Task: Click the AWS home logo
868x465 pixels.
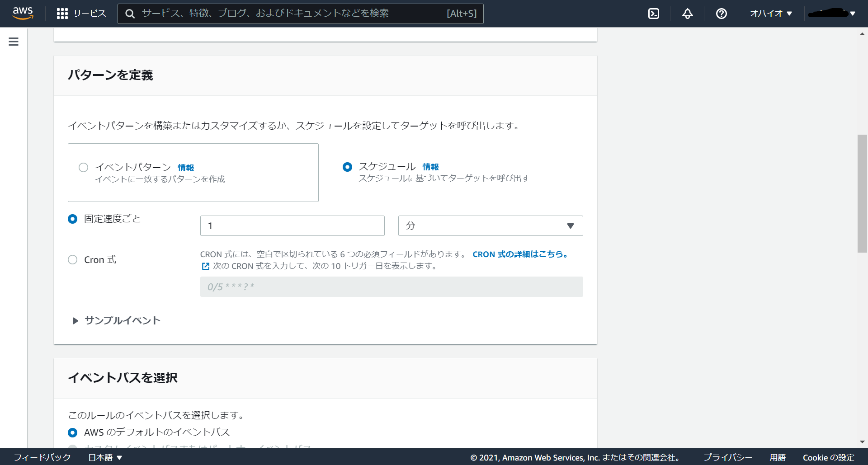Action: [x=23, y=14]
